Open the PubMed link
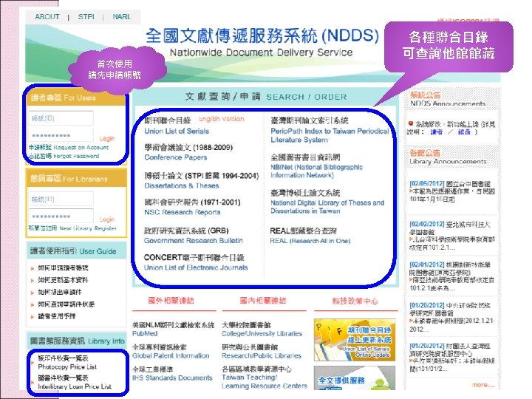Image resolution: width=532 pixels, height=399 pixels. click(145, 333)
